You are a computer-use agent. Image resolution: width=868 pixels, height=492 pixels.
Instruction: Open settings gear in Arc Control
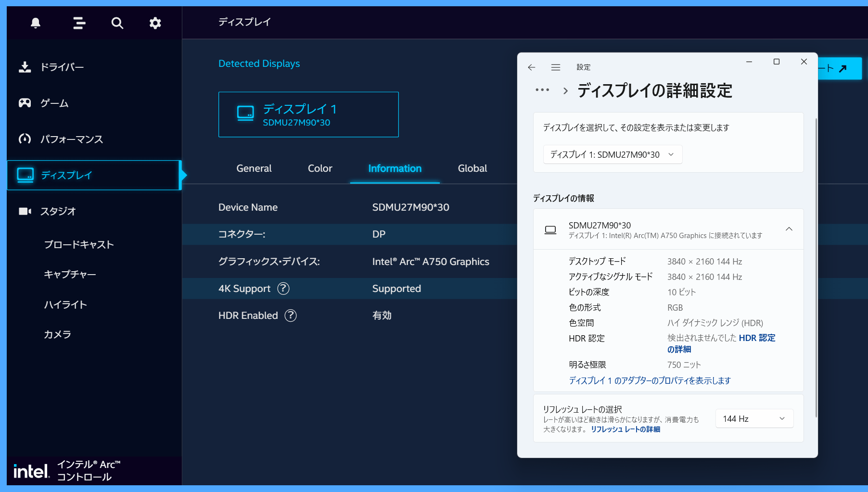coord(155,23)
